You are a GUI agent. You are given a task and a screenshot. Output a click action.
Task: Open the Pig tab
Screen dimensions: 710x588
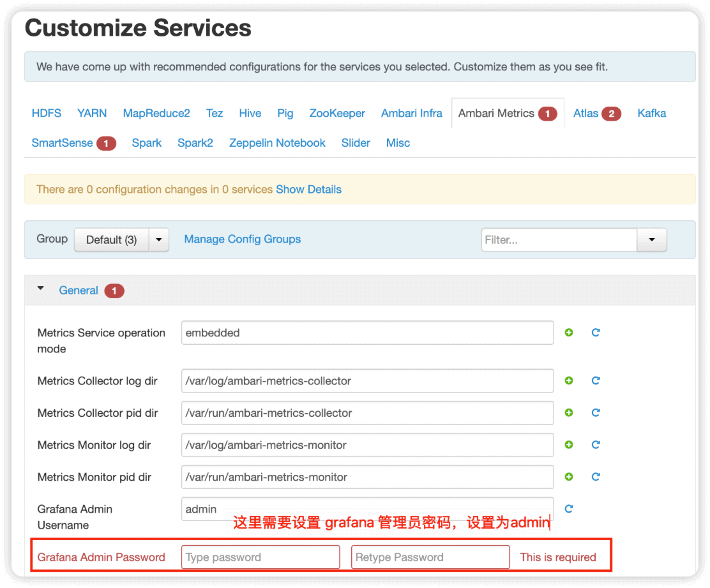click(x=285, y=113)
